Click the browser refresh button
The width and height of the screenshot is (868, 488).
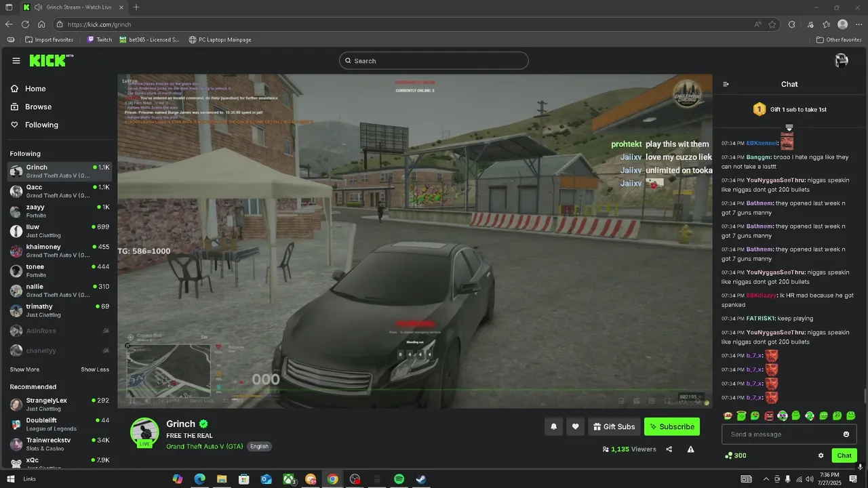24,24
